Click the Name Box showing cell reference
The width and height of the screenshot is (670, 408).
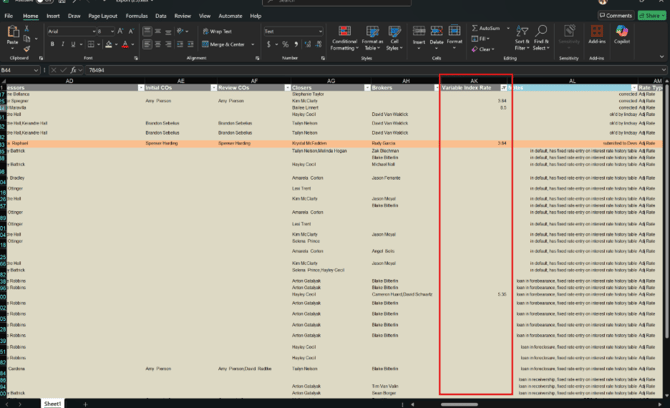point(20,70)
